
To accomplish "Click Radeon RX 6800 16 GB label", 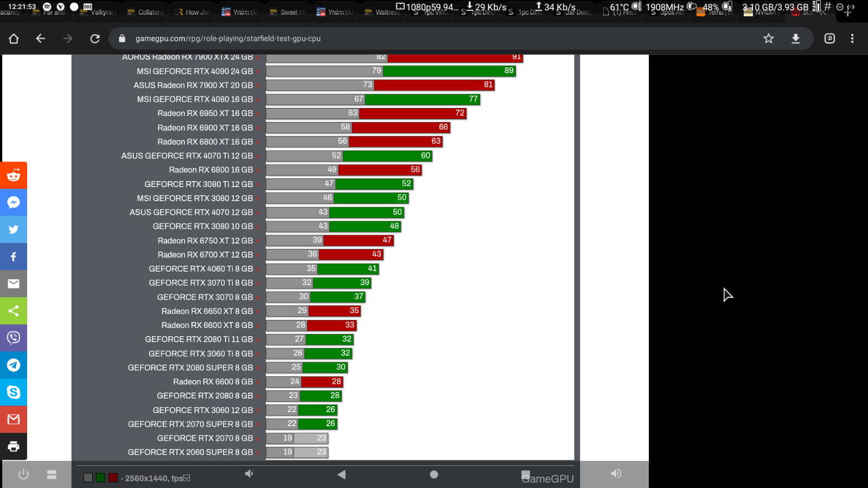I will tap(211, 170).
